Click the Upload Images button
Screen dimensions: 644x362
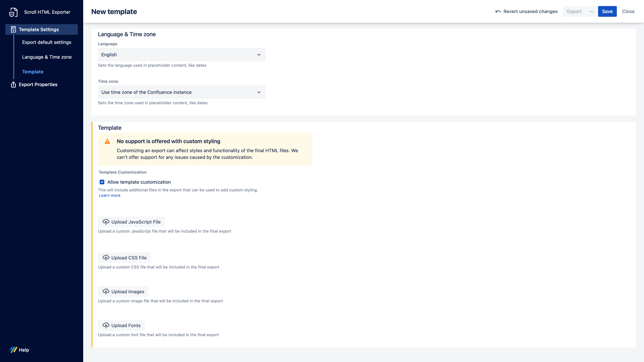pyautogui.click(x=123, y=292)
